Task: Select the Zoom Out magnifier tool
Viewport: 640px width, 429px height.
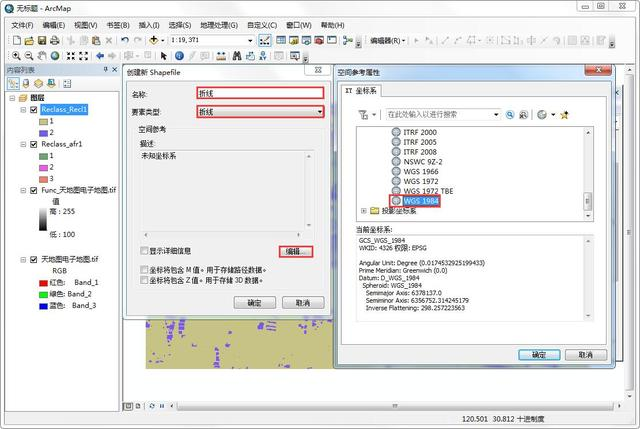Action: [x=29, y=56]
